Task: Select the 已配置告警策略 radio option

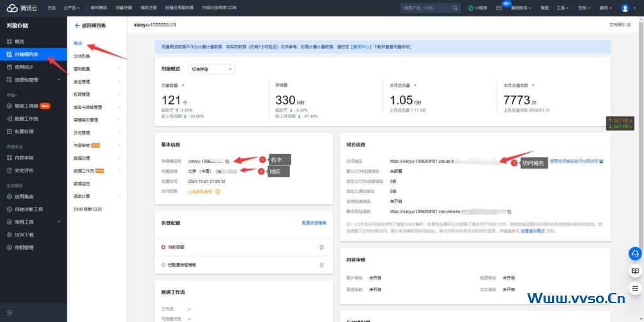Action: click(164, 265)
